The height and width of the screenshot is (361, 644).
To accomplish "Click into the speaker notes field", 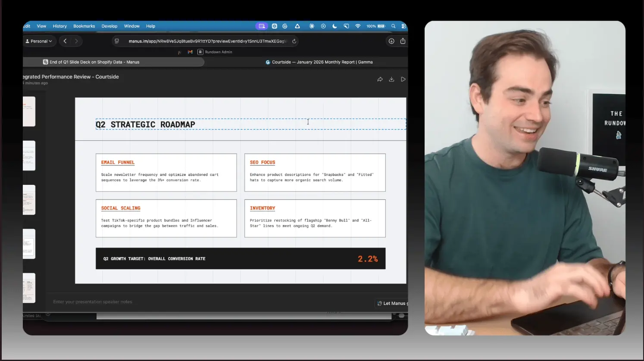I will [x=172, y=302].
